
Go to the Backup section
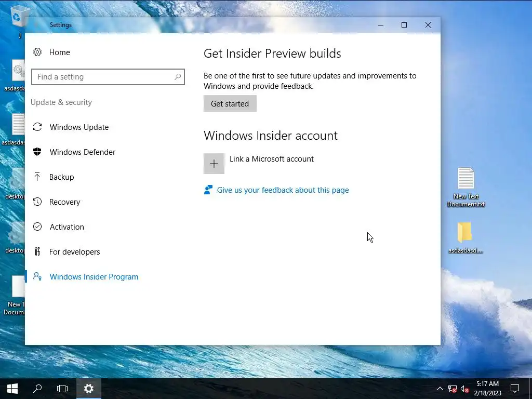click(x=61, y=177)
